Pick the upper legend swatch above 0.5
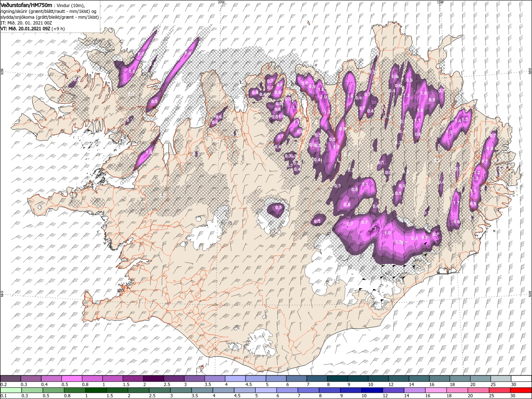 (x=71, y=379)
